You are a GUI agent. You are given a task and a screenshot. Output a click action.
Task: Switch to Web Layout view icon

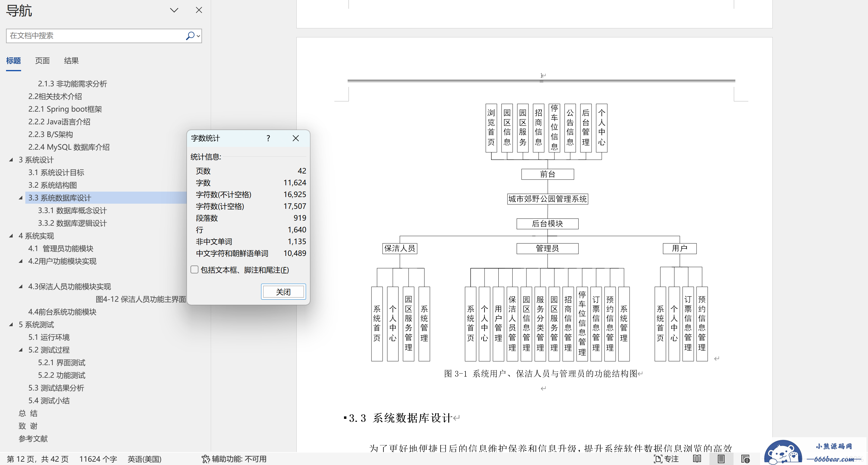click(745, 459)
